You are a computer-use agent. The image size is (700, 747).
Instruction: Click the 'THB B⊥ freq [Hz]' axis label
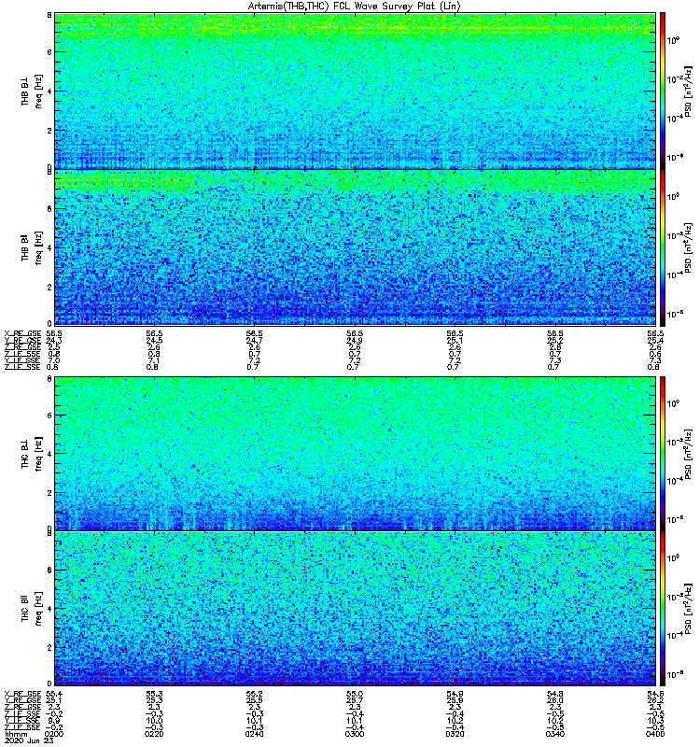(32, 91)
